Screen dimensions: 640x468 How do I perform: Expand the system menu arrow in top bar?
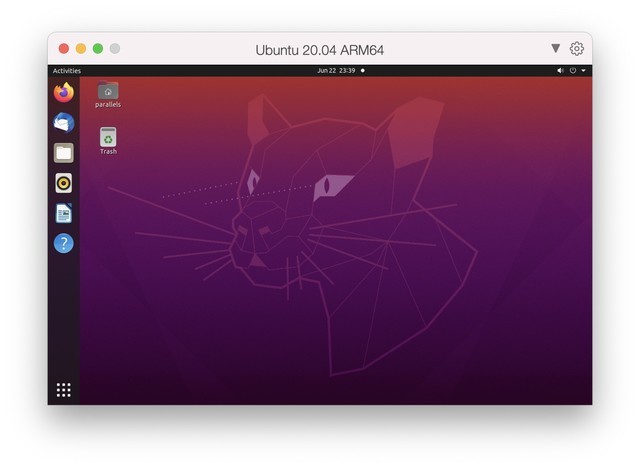click(584, 71)
